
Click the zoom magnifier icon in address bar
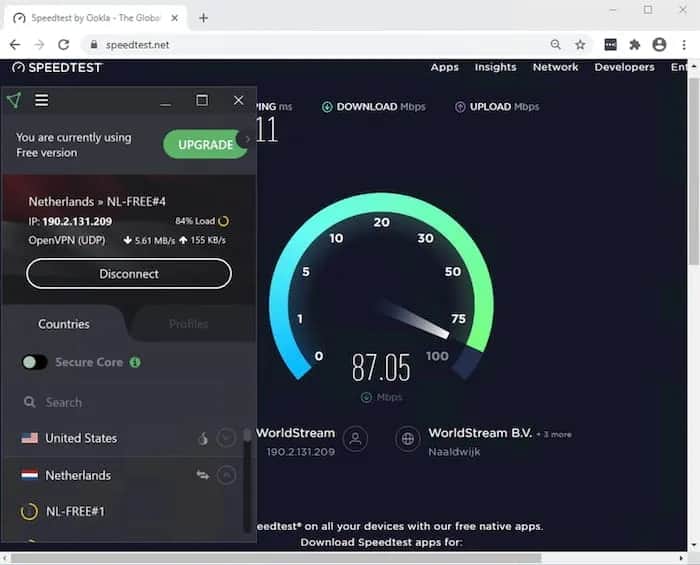pyautogui.click(x=555, y=44)
